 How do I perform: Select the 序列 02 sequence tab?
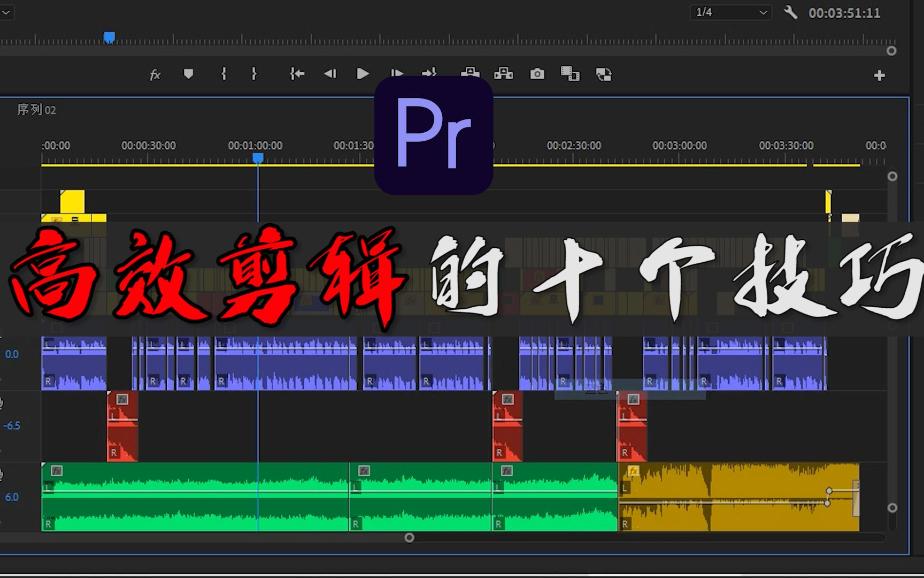(x=36, y=110)
